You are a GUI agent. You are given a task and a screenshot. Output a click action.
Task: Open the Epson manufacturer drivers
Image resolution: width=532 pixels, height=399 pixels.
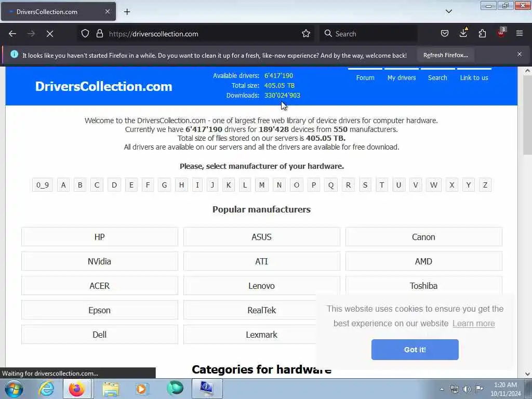[x=100, y=310]
